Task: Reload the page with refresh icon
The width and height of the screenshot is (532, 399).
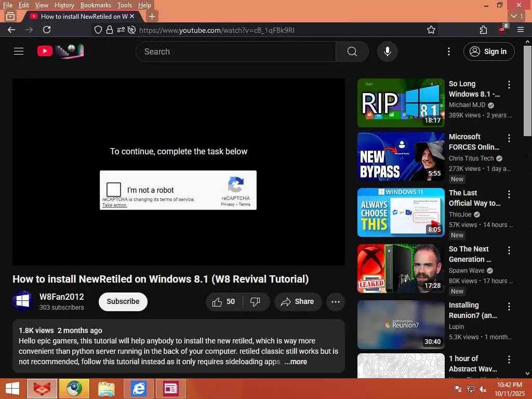Action: pyautogui.click(x=47, y=30)
